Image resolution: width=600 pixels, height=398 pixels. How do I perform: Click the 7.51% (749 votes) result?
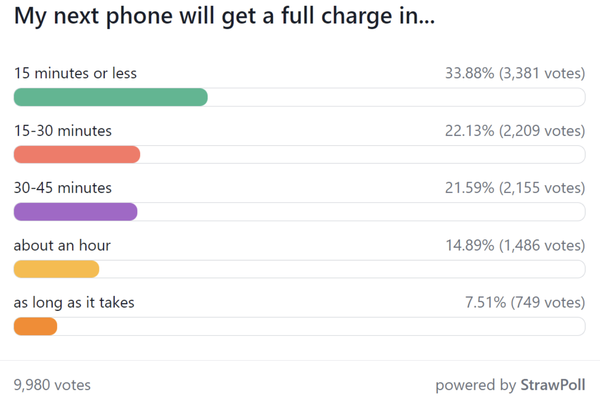(x=525, y=303)
